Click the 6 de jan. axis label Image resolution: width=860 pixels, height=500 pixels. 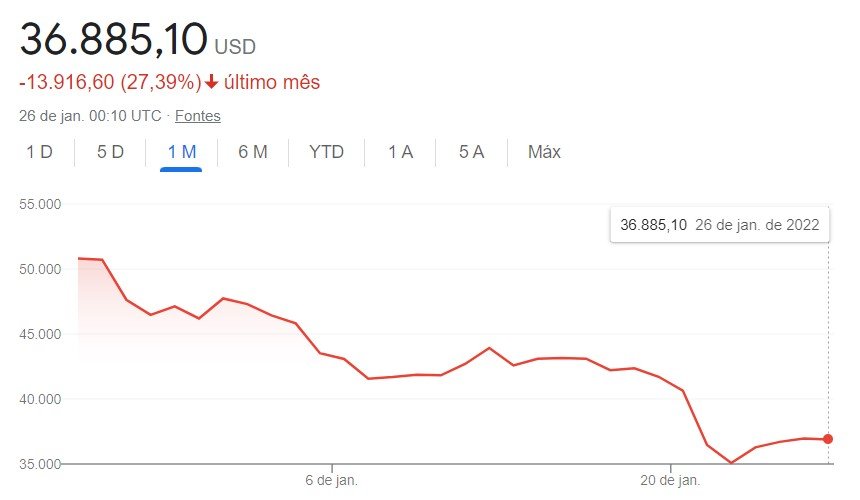[x=331, y=481]
